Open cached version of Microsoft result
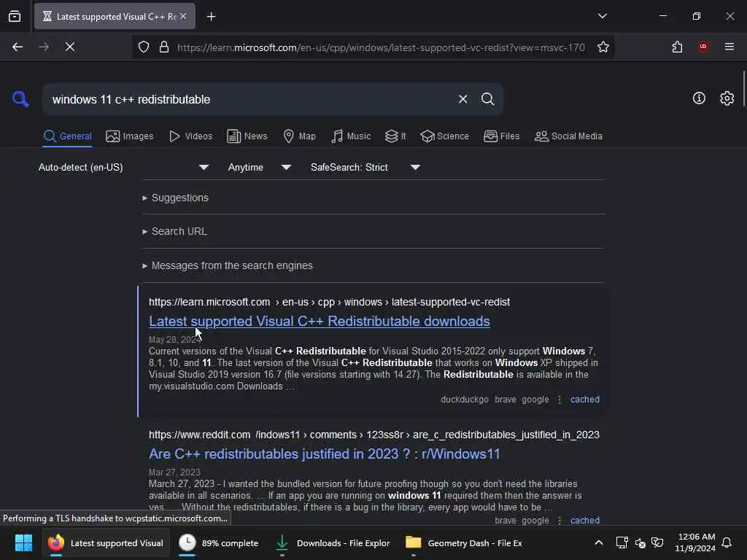The height and width of the screenshot is (560, 747). pos(585,400)
